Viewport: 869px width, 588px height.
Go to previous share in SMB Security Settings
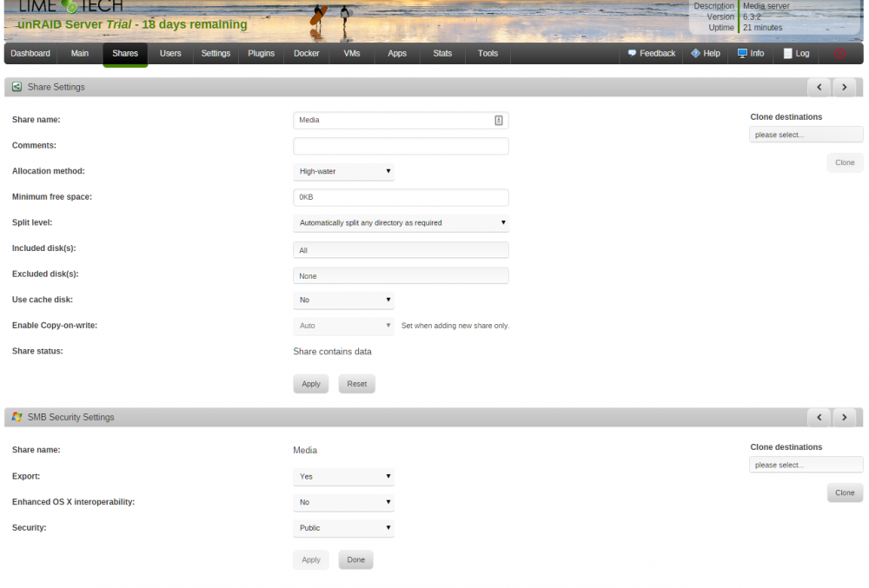point(819,417)
